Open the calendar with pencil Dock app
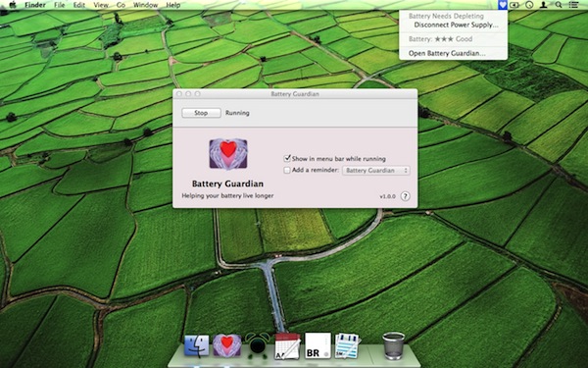Screen dimensions: 588x368 pos(287,345)
